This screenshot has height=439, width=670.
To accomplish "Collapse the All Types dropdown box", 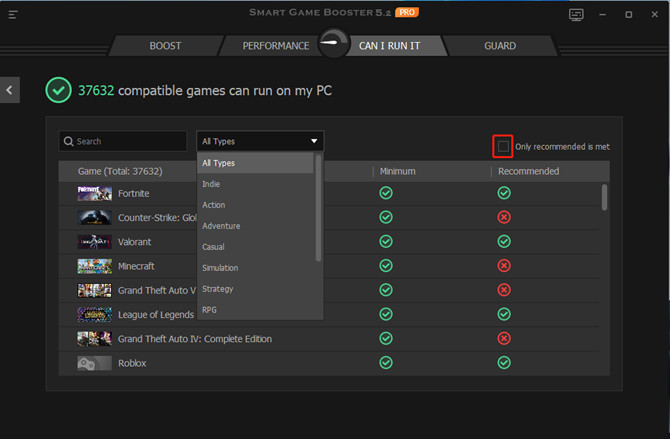I will pyautogui.click(x=260, y=141).
